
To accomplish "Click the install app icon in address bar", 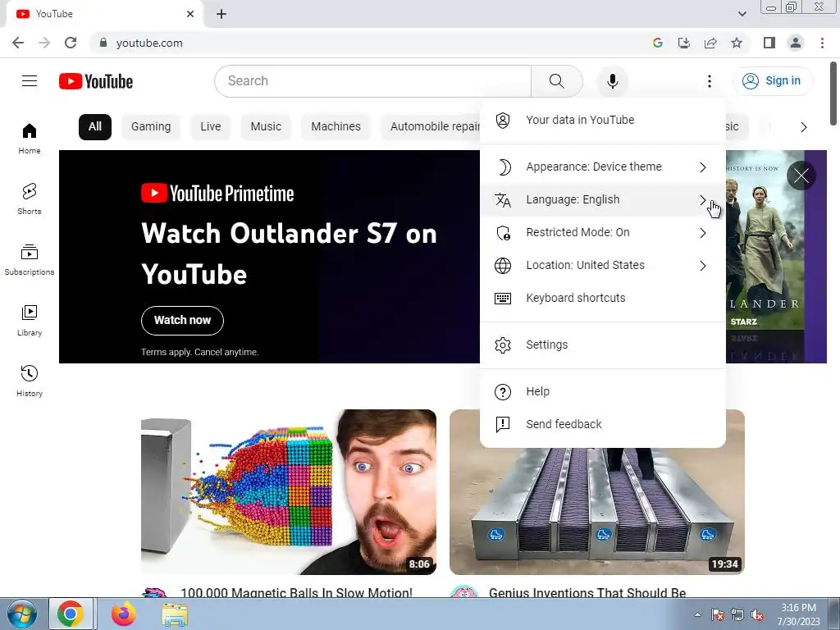I will tap(684, 43).
